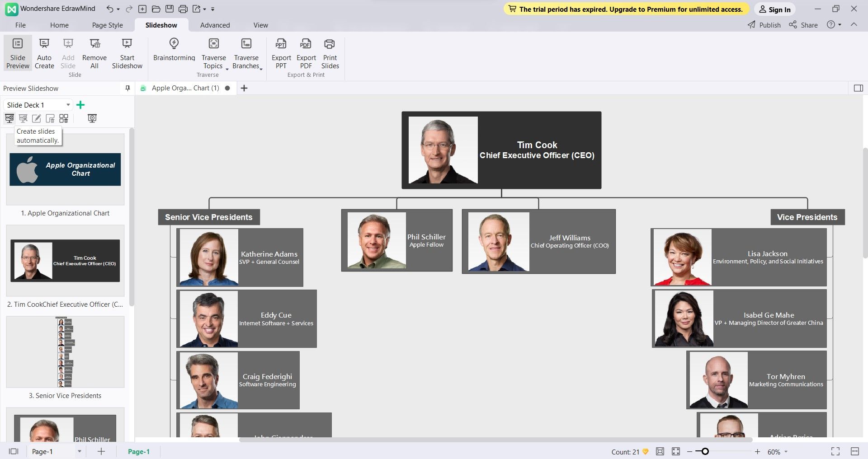
Task: Toggle the page outline panel icon
Action: pos(14,451)
